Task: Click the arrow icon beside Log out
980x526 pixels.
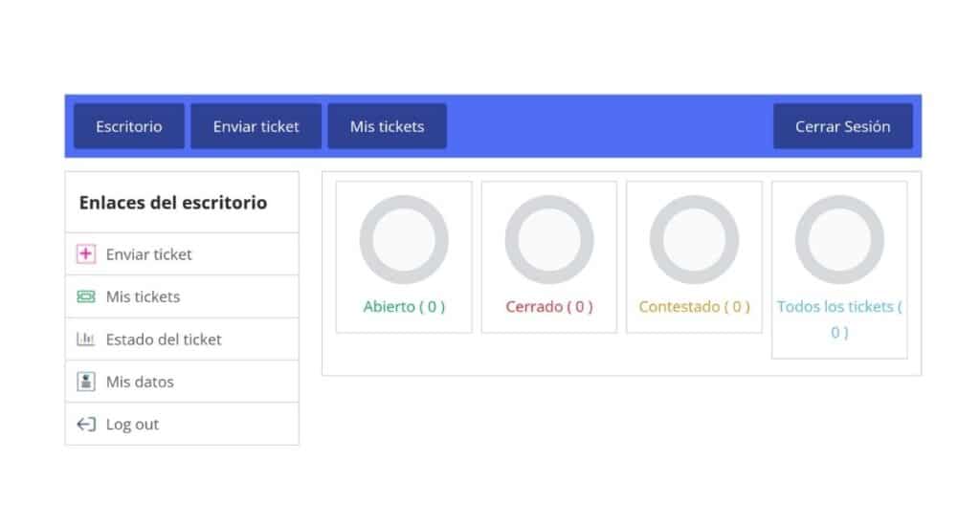Action: pyautogui.click(x=86, y=425)
